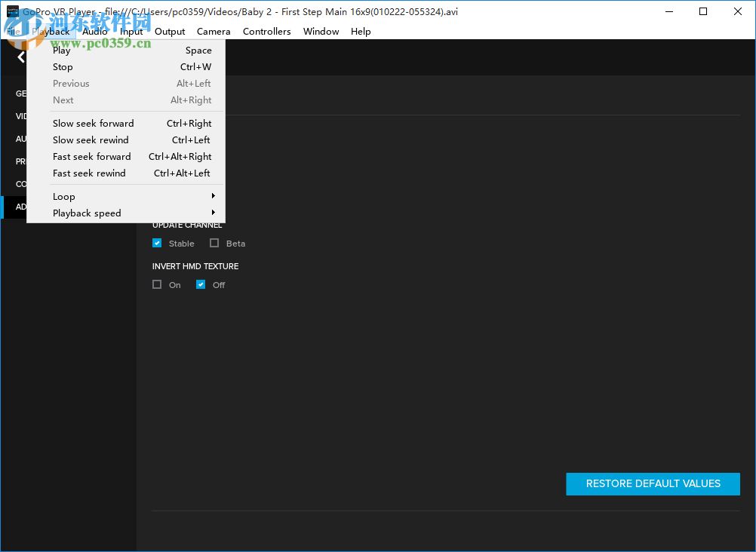The width and height of the screenshot is (756, 552).
Task: Open the Playback menu
Action: pos(51,32)
